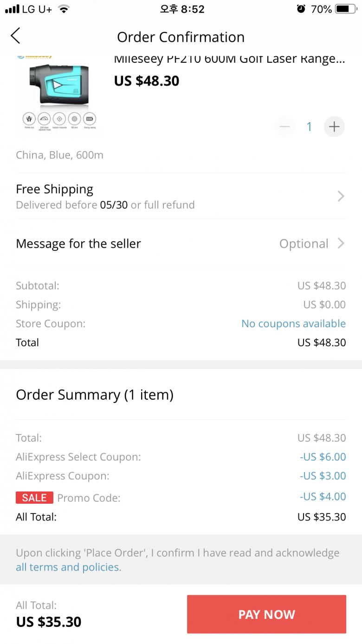Screen dimensions: 362x644
Task: Open the rangefinder product thumbnail
Action: point(58,93)
